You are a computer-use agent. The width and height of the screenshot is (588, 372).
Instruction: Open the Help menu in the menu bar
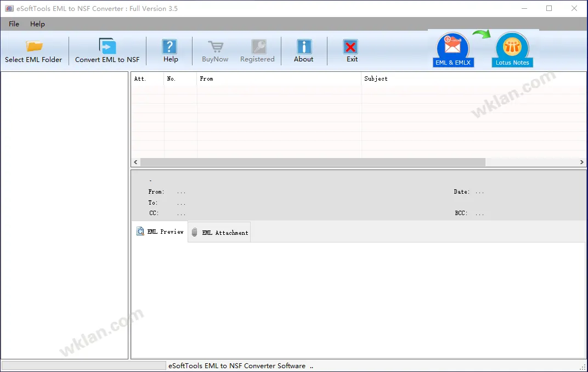37,24
